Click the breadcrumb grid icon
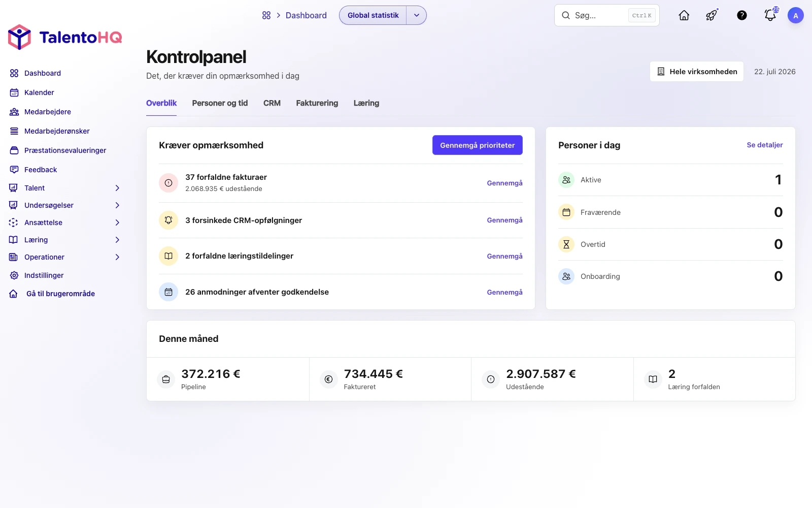 pyautogui.click(x=266, y=15)
